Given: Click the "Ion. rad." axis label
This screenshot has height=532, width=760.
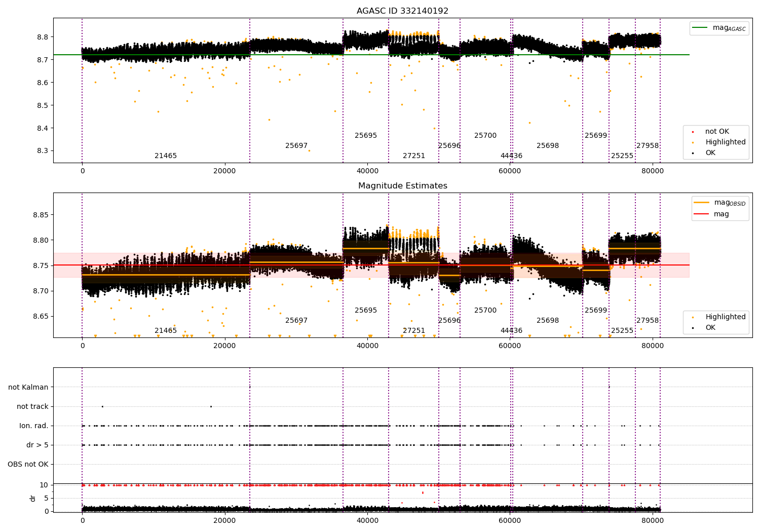Looking at the screenshot, I should (x=34, y=426).
